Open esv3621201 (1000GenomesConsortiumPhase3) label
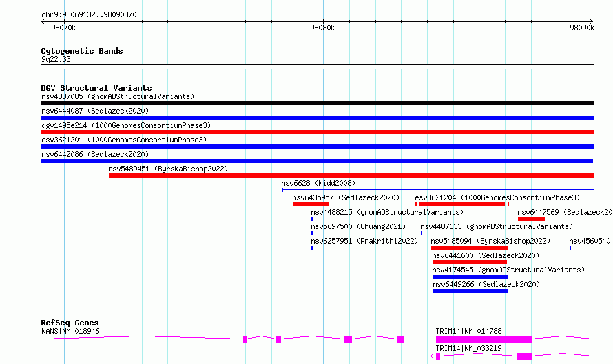This screenshot has width=613, height=364. coord(124,140)
